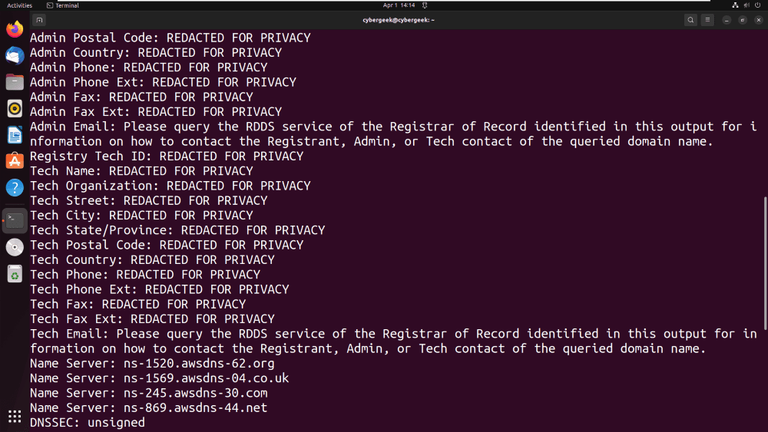Open the Trash from the dock

14,273
